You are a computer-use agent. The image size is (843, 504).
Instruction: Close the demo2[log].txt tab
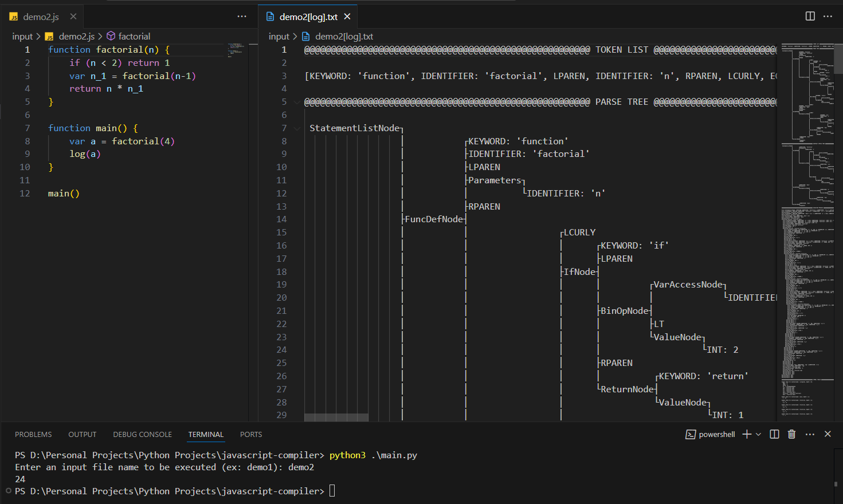point(347,17)
